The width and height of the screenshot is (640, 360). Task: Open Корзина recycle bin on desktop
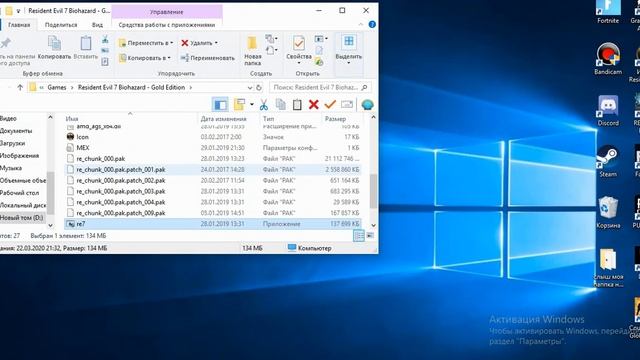[608, 211]
